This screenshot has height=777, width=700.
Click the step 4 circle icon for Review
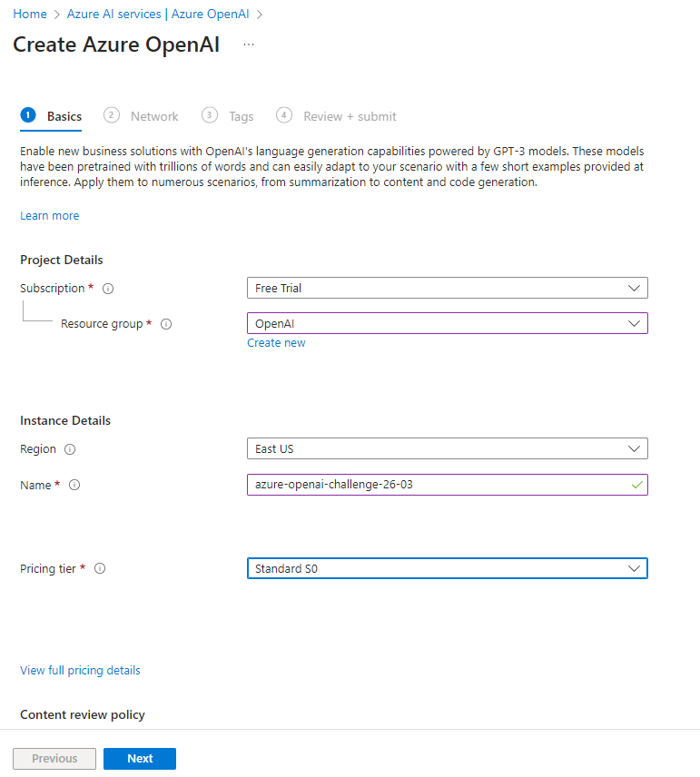(x=284, y=115)
